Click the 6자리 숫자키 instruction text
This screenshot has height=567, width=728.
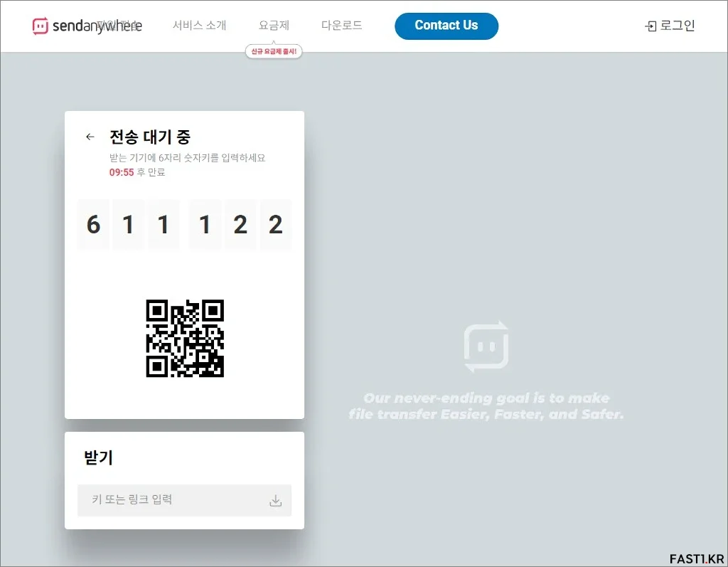click(x=187, y=157)
